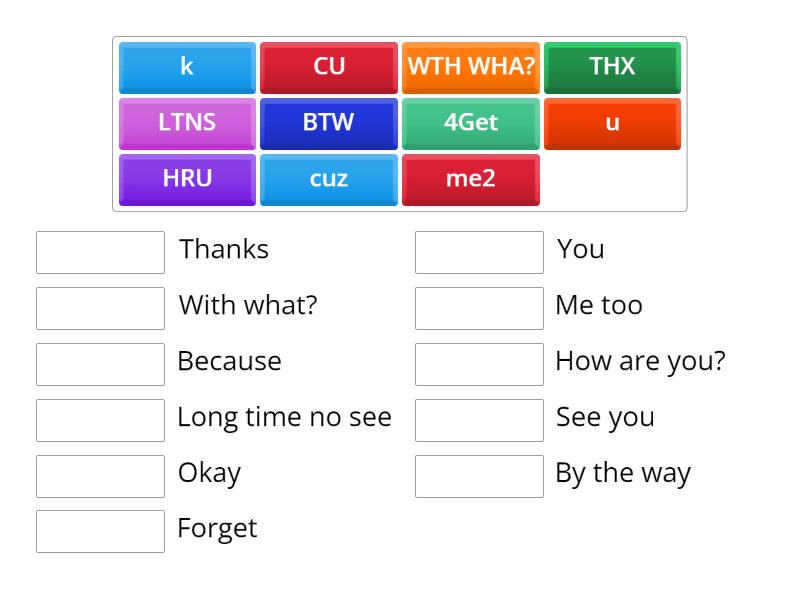Select the CU tile

coord(328,67)
